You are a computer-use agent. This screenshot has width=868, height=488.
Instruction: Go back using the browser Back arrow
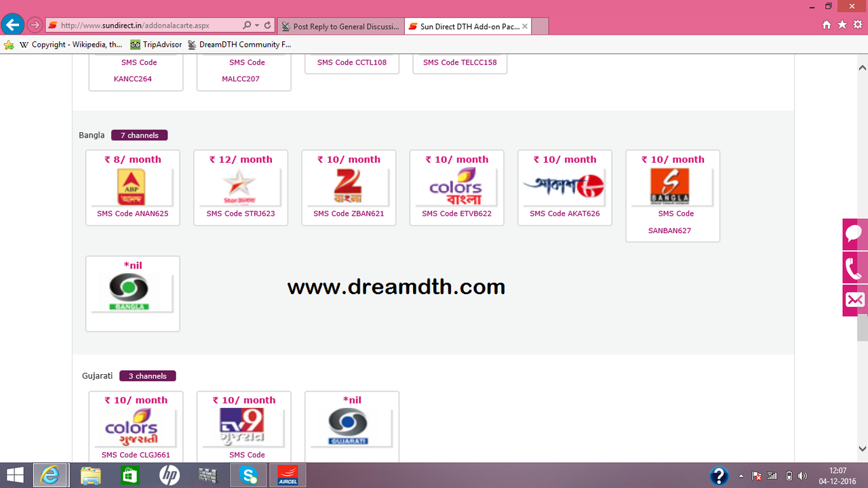pyautogui.click(x=12, y=25)
